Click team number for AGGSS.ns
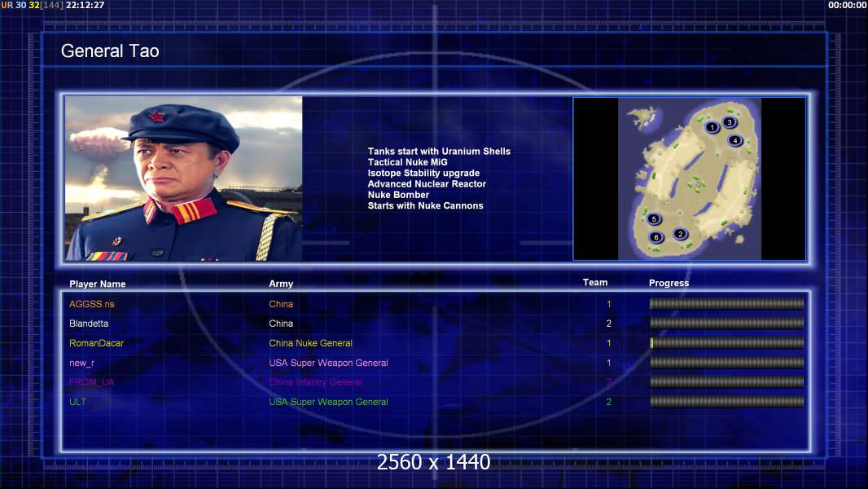Viewport: 868px width, 489px height. click(x=608, y=304)
